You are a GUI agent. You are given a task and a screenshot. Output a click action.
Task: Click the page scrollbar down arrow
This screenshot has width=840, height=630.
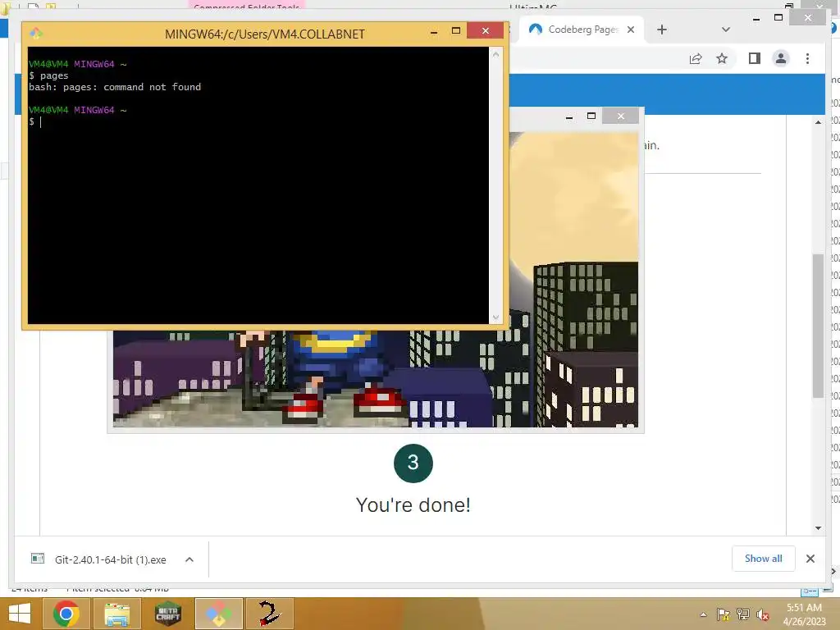(x=818, y=527)
